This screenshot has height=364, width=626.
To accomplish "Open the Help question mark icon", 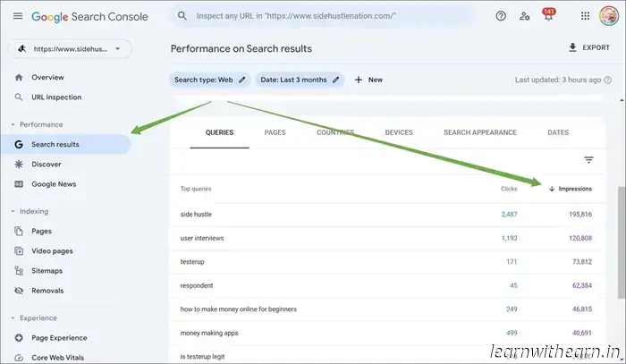I will [x=501, y=16].
